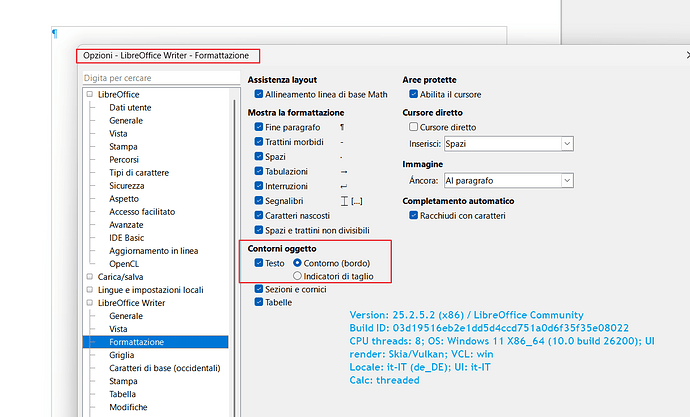This screenshot has width=690, height=417.
Task: Toggle Allineamento linea di base Math
Action: tap(260, 94)
